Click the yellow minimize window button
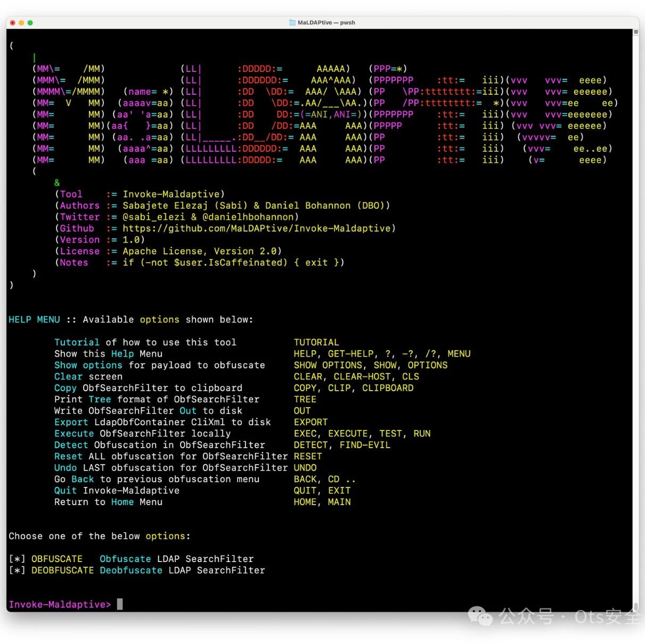 (21, 22)
